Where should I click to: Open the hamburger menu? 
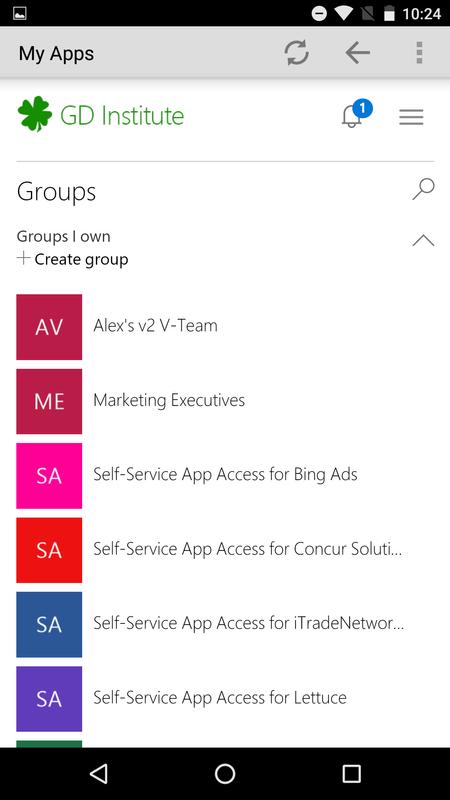[x=411, y=117]
